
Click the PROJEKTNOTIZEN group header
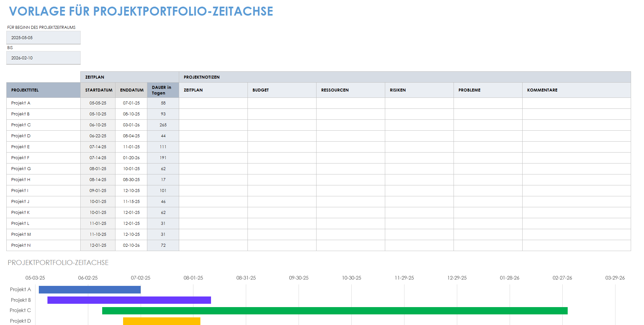(405, 77)
